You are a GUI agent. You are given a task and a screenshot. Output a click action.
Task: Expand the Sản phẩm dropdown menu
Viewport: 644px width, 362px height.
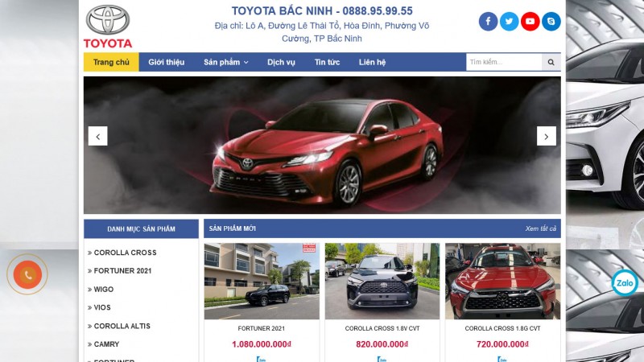(226, 63)
